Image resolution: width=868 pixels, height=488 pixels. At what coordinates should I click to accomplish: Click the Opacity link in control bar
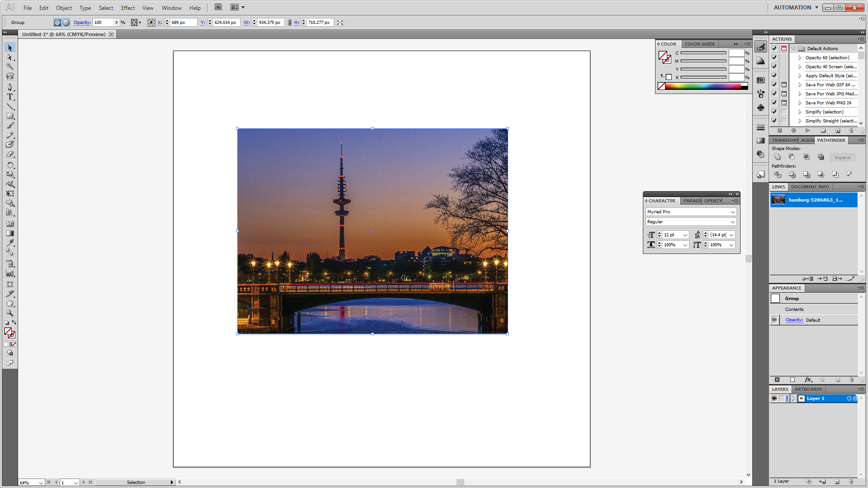(82, 22)
